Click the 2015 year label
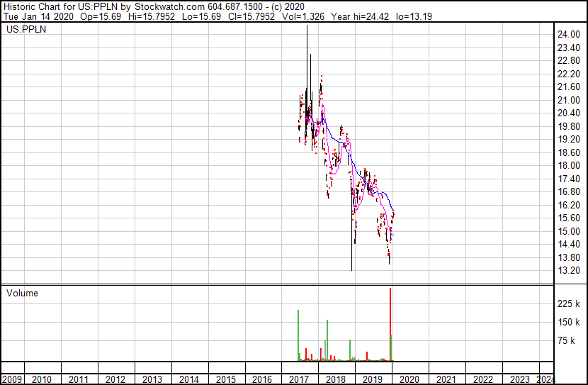588x385 pixels. (226, 379)
